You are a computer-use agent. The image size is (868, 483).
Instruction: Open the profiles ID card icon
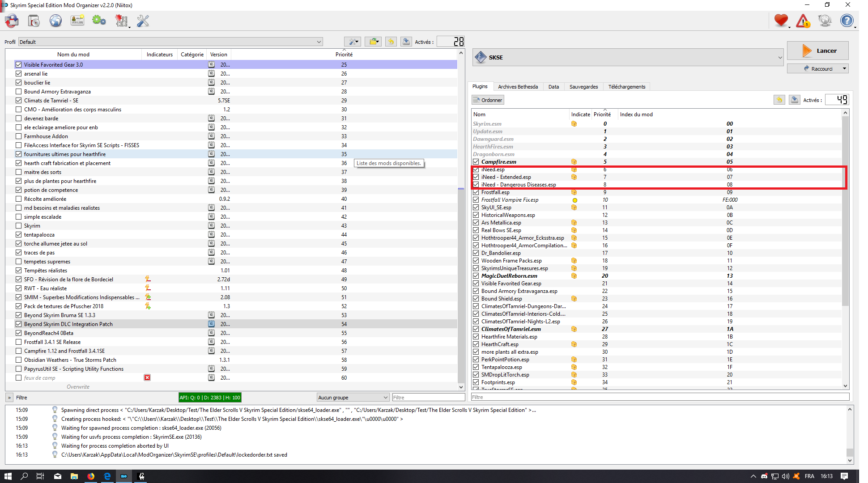[x=77, y=21]
